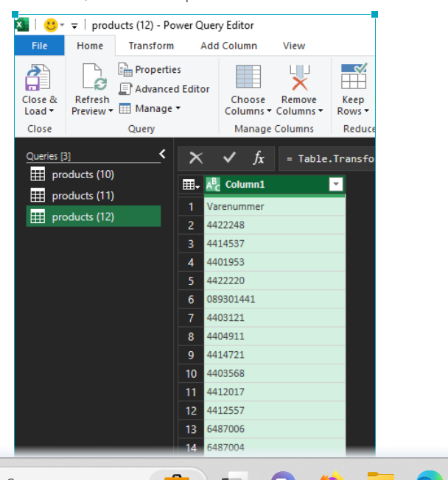The image size is (448, 480).
Task: Switch to the Add Column tab
Action: 228,46
